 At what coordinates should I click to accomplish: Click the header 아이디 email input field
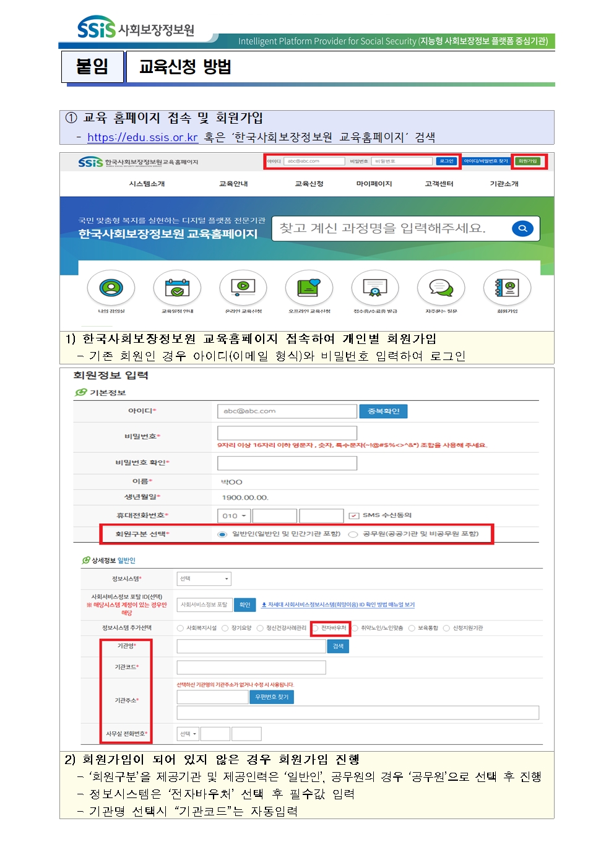point(315,161)
